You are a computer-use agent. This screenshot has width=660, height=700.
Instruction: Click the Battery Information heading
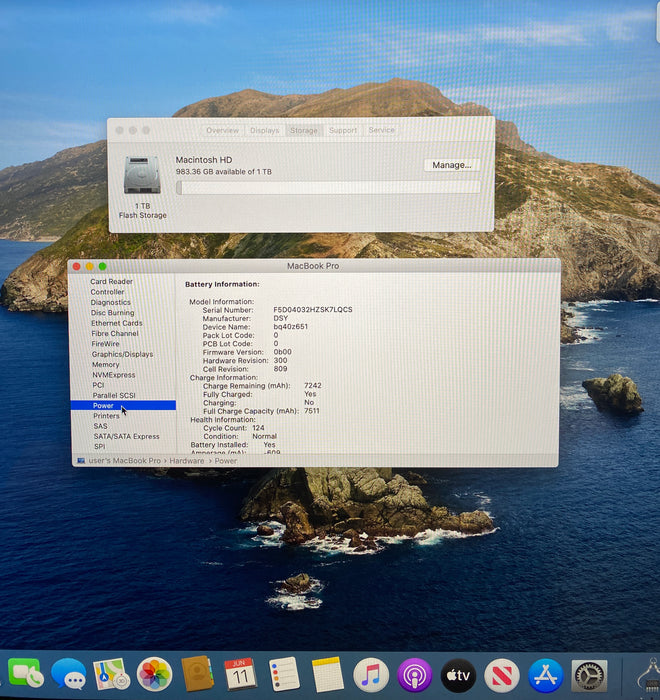tap(222, 284)
